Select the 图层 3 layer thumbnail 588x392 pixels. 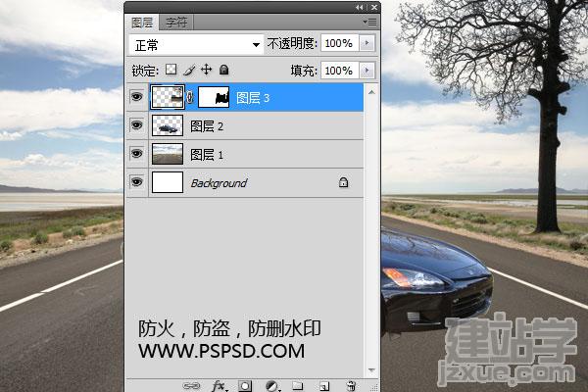pyautogui.click(x=168, y=97)
